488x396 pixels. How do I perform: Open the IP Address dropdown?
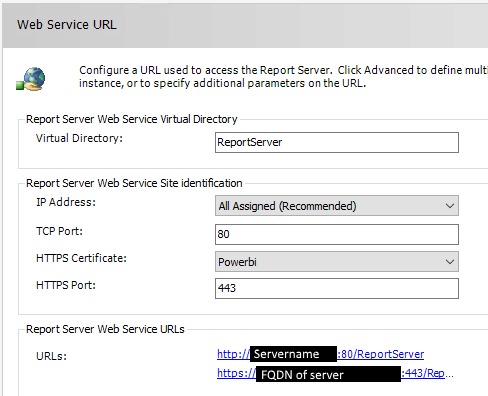click(337, 206)
